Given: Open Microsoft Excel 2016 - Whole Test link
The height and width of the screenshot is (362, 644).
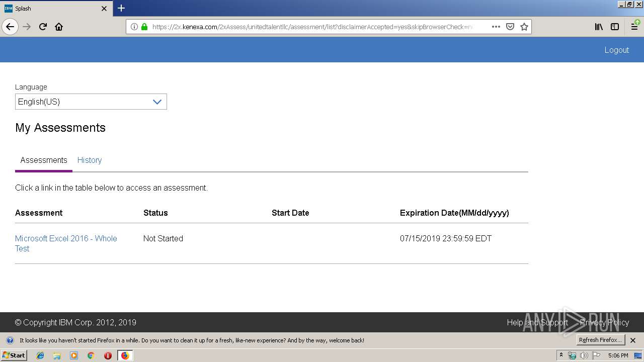Looking at the screenshot, I should pyautogui.click(x=66, y=243).
